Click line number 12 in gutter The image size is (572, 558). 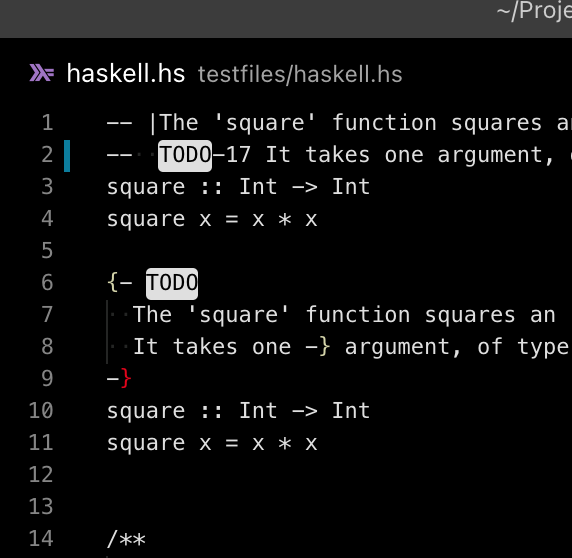(41, 474)
